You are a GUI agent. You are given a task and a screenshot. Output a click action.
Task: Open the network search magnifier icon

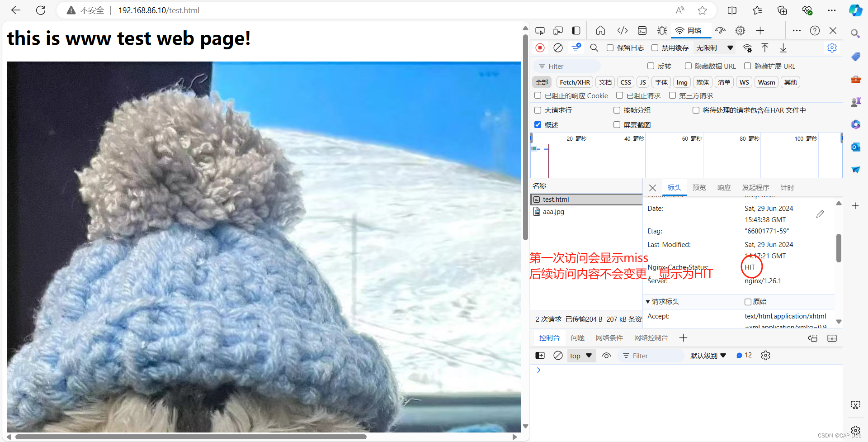pyautogui.click(x=594, y=48)
